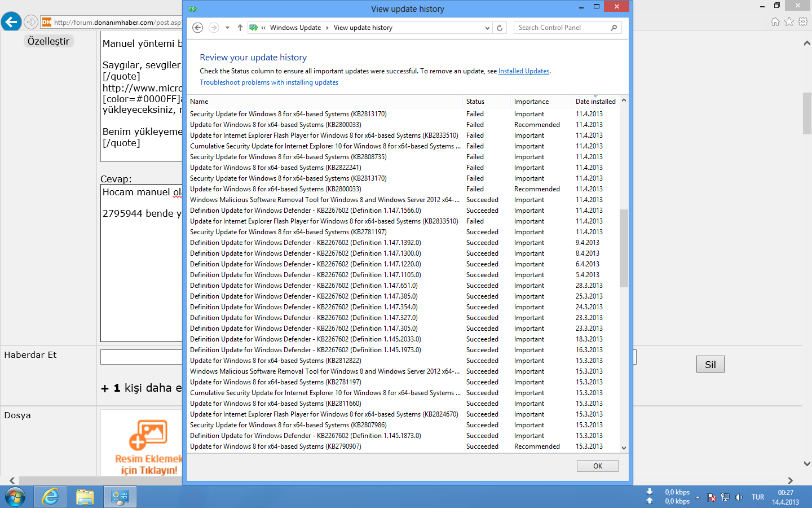Select Windows Malicious Software Removal Tool row dated 11.4.2013

point(403,200)
